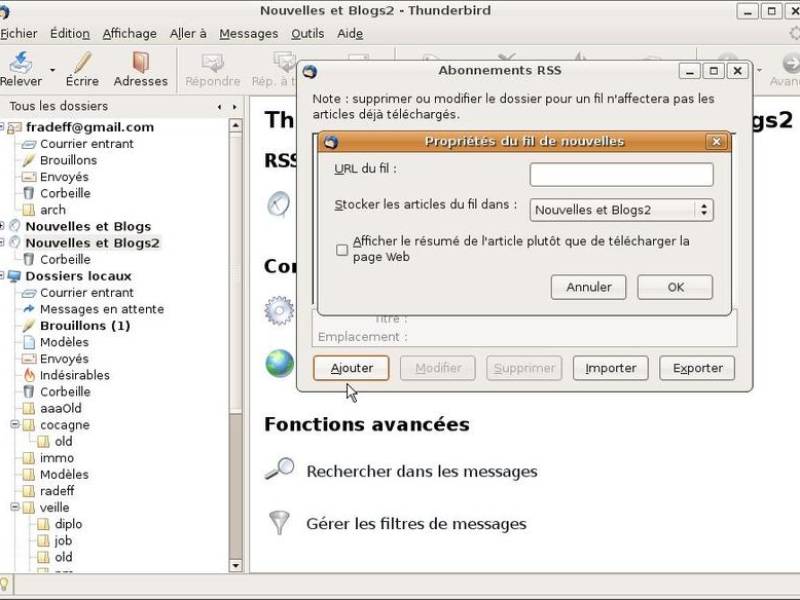Select the 'diplo' folder under veille
Screen dimensions: 800x600
[x=68, y=524]
